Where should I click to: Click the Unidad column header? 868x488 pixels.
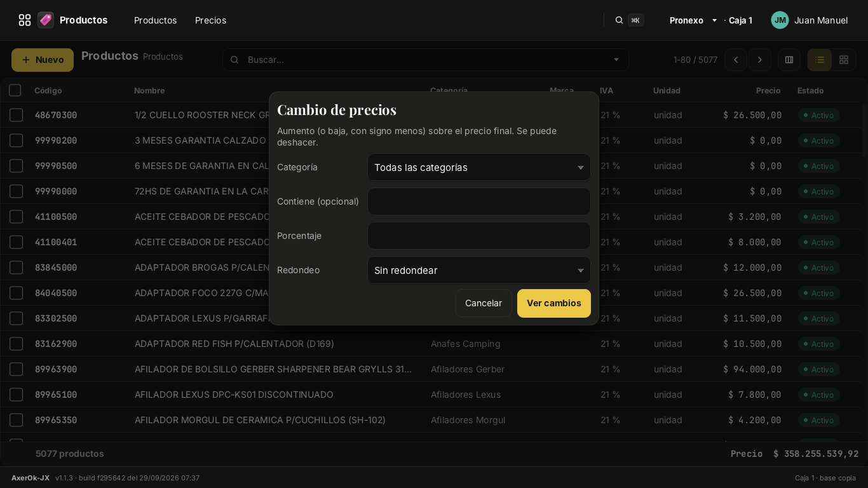click(x=667, y=91)
